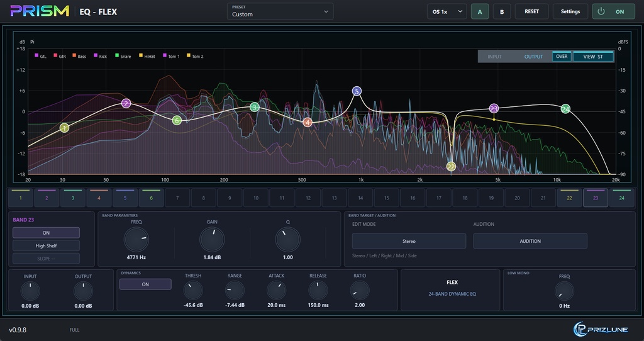644x341 pixels.
Task: Select notch node 22 on the curve
Action: tap(451, 166)
